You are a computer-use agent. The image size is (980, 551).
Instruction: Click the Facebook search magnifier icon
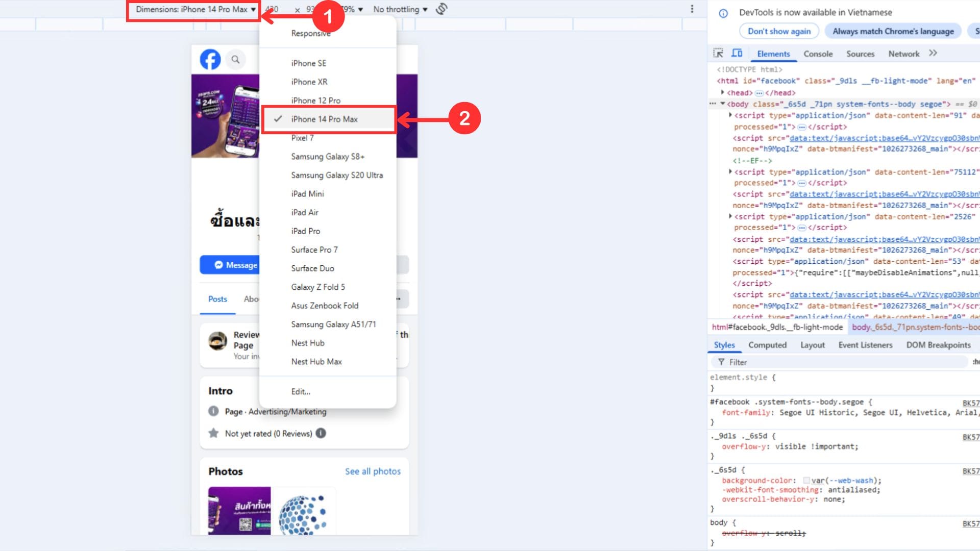(x=235, y=60)
